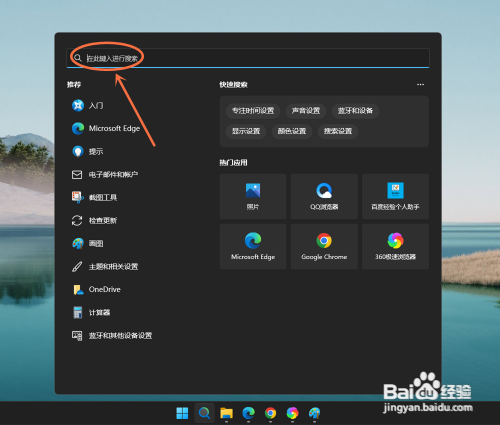500x425 pixels.
Task: Open 电子邮件和帐户 settings
Action: point(105,174)
